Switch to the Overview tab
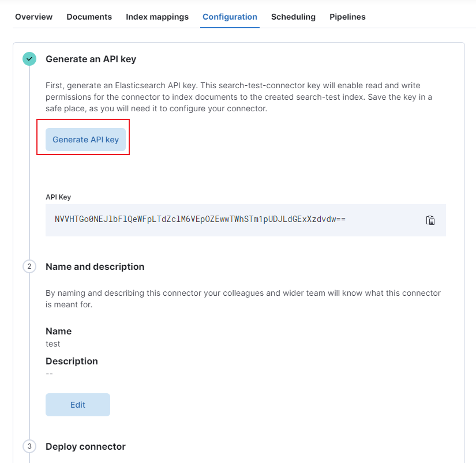Viewport: 476px width, 463px height. tap(33, 17)
